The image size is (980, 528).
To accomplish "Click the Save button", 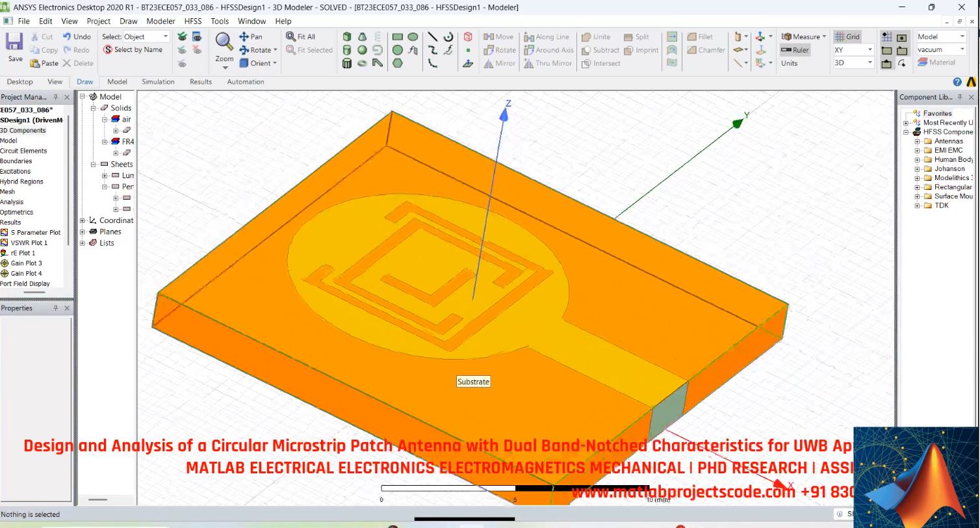I will point(14,42).
